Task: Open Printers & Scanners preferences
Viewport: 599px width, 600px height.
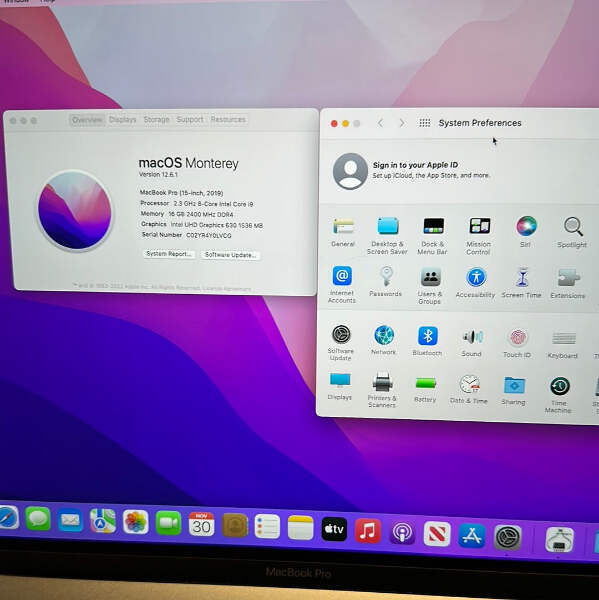Action: [x=382, y=390]
